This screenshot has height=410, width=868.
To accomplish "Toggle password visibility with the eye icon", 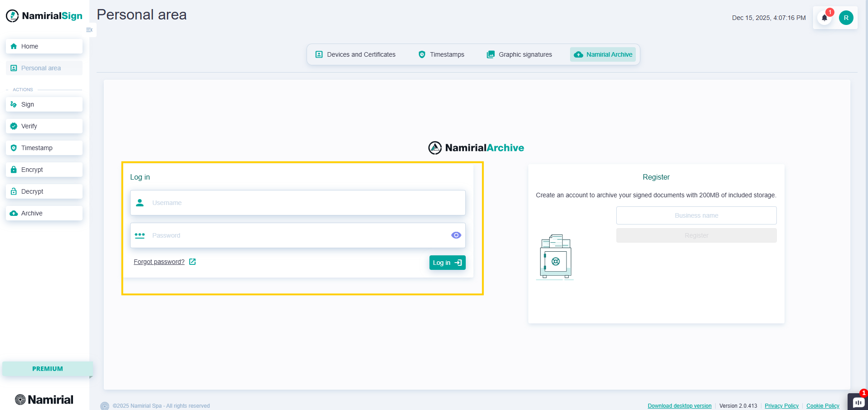I will click(x=456, y=235).
